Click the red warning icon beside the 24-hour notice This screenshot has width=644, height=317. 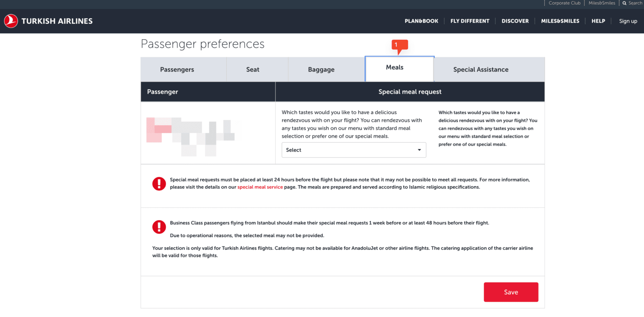[159, 184]
